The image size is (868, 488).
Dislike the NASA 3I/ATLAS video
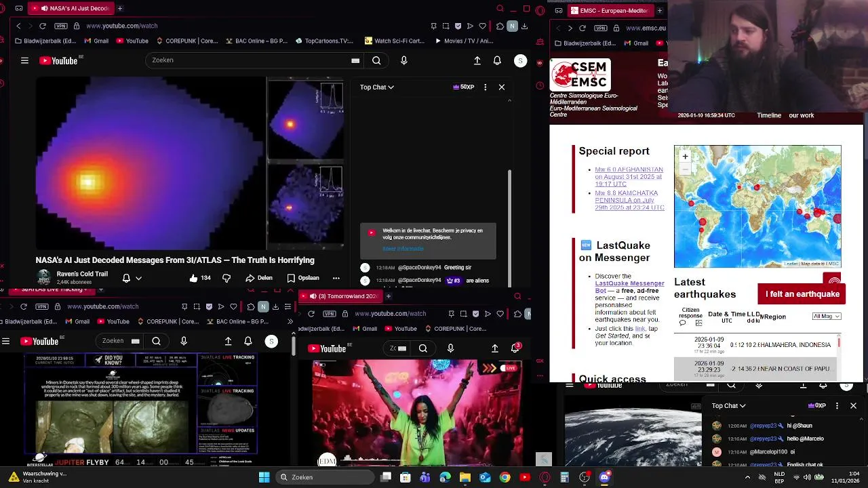pos(226,278)
